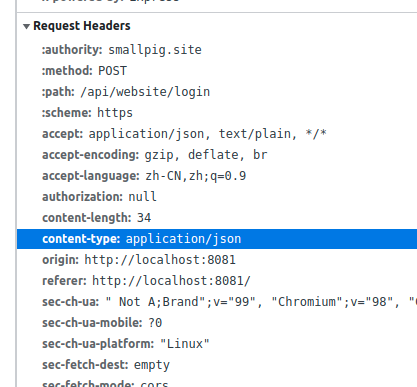Select the :scheme https row
417x387 pixels.
coord(217,113)
